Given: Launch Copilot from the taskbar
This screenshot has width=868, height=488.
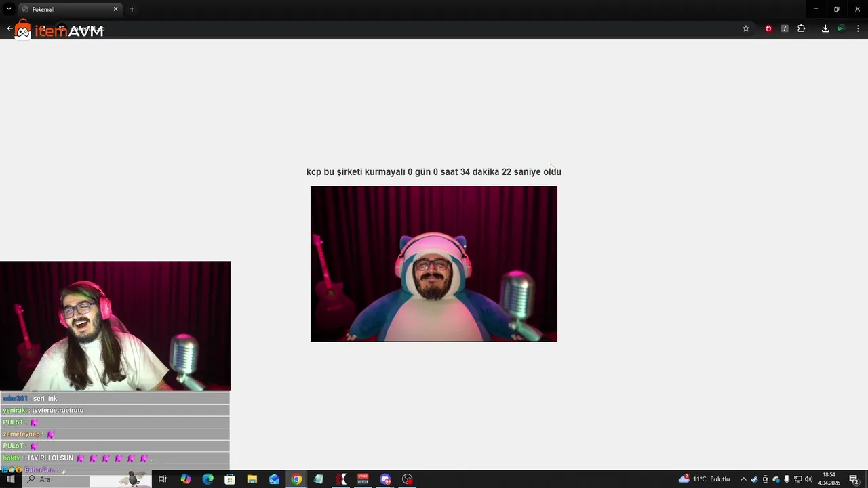Looking at the screenshot, I should 185,479.
